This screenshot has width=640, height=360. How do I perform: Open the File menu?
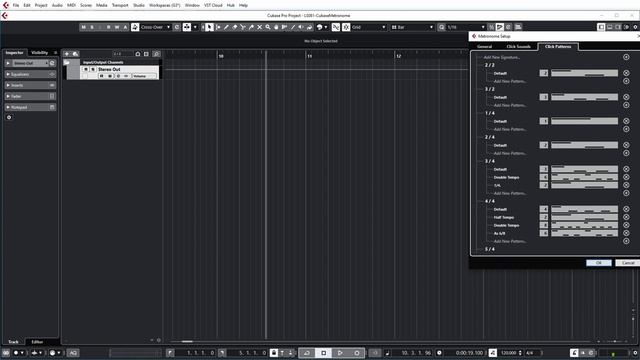(16, 5)
